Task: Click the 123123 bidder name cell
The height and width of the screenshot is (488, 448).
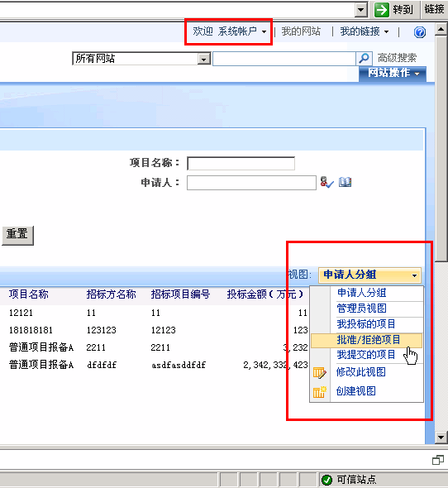Action: [102, 330]
